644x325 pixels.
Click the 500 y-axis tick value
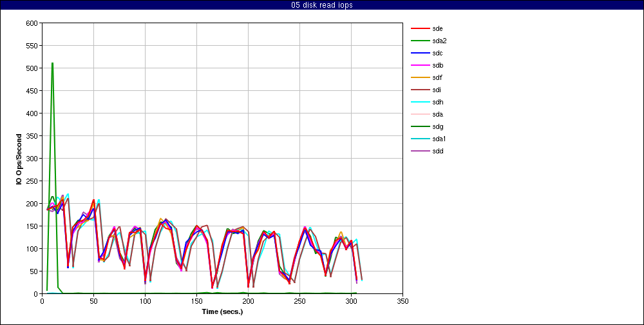point(32,68)
